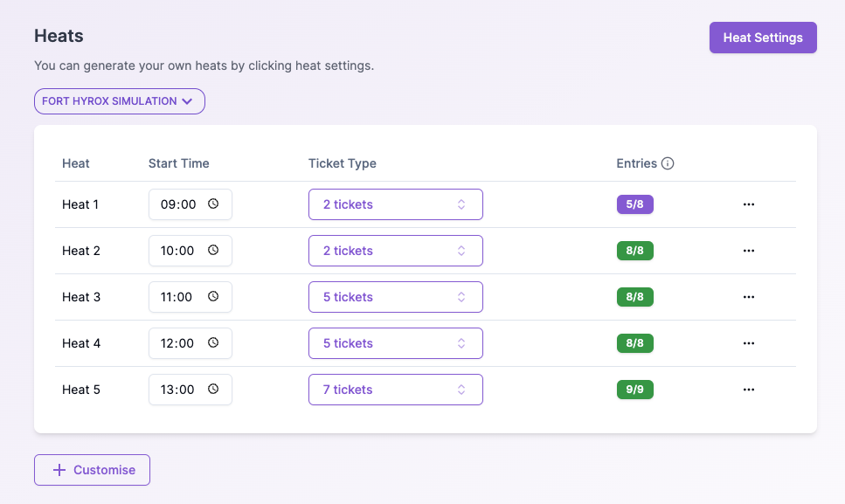845x504 pixels.
Task: Click the 9/9 entries badge for Heat 5
Action: tap(634, 390)
